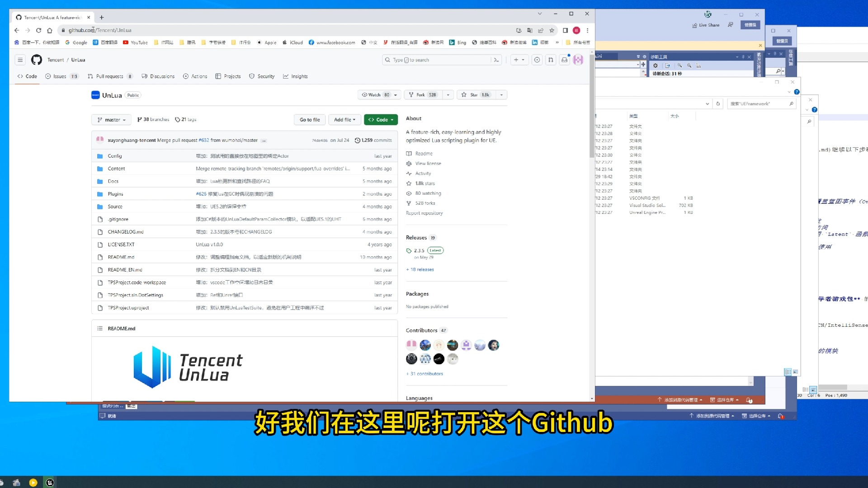The width and height of the screenshot is (868, 488).
Task: Star the UnLua repository
Action: coord(475,95)
